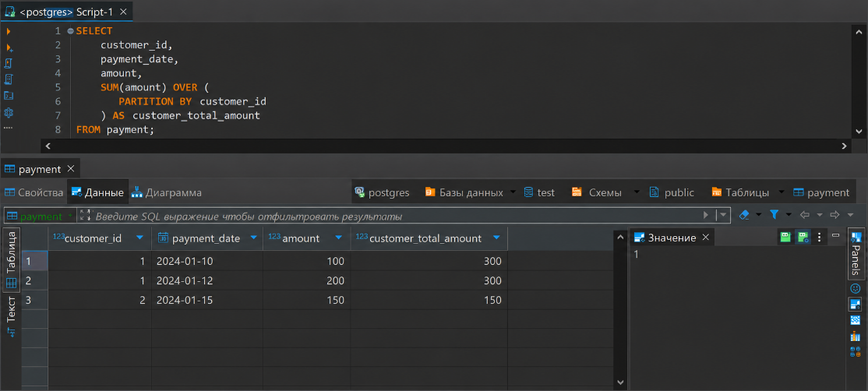Select row number 1 header
868x391 pixels.
tap(34, 261)
